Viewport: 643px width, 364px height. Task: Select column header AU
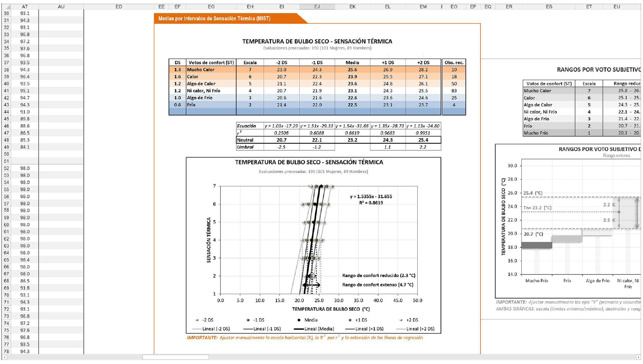point(61,7)
